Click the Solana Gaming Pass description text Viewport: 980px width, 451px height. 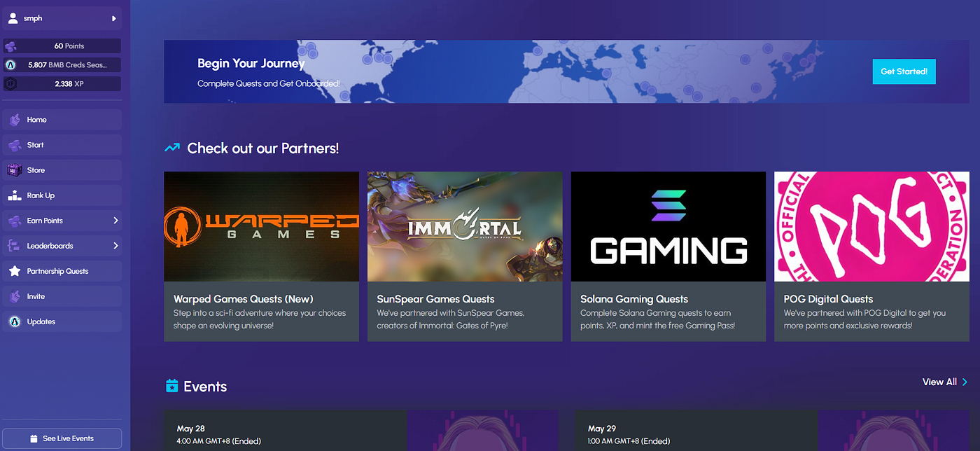657,319
